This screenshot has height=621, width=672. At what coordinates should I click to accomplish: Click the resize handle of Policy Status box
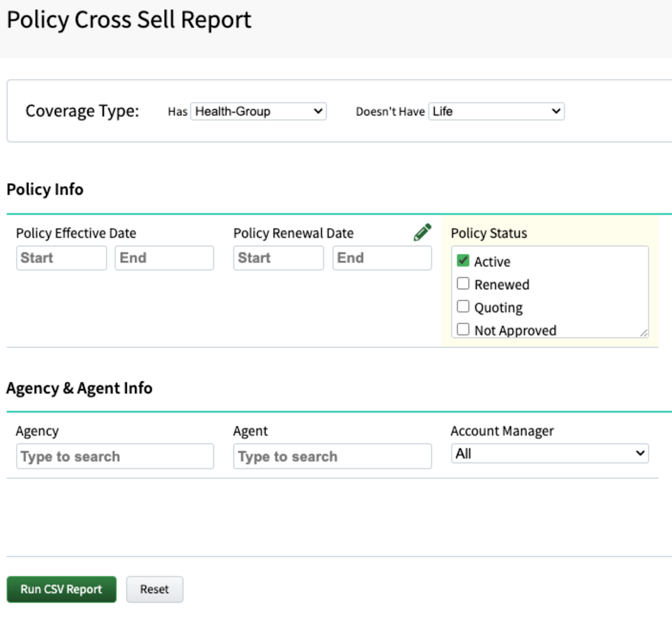click(644, 333)
